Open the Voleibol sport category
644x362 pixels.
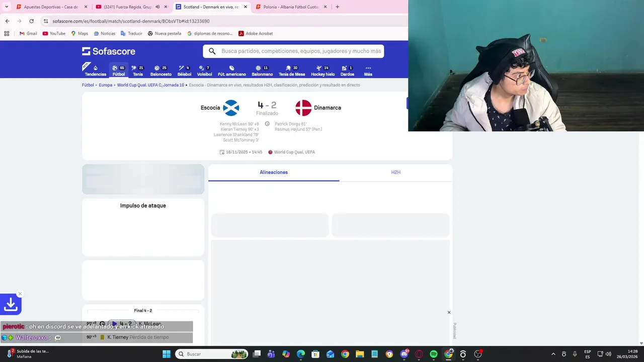(x=204, y=71)
